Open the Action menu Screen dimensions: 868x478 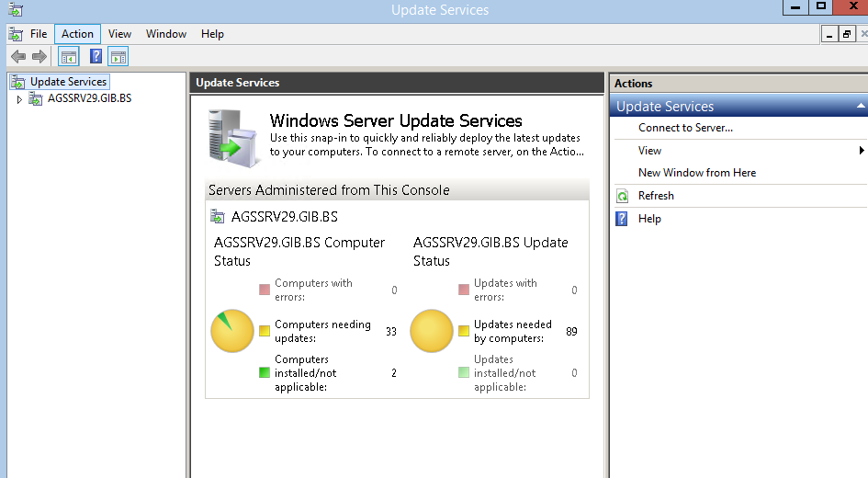(x=77, y=34)
